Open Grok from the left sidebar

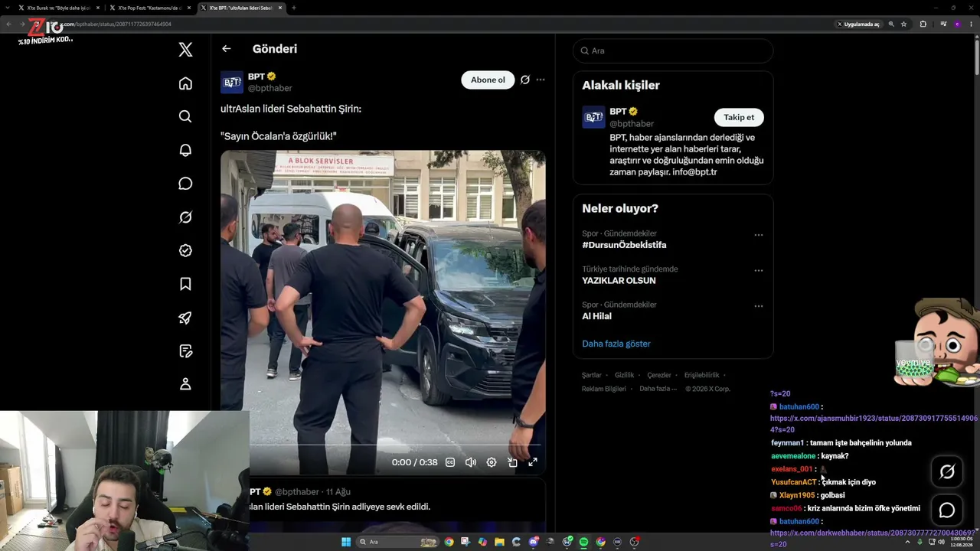coord(185,217)
